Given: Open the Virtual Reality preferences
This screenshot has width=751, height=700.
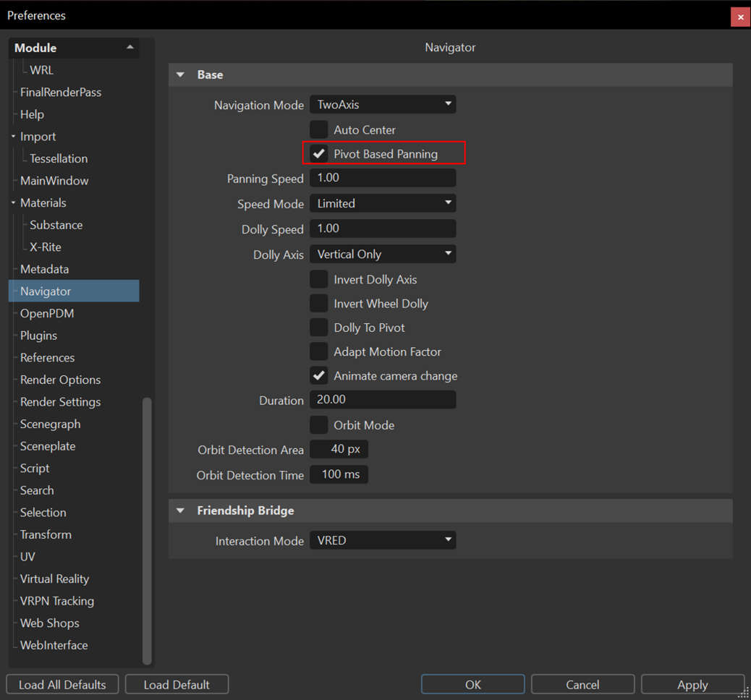Looking at the screenshot, I should tap(54, 579).
